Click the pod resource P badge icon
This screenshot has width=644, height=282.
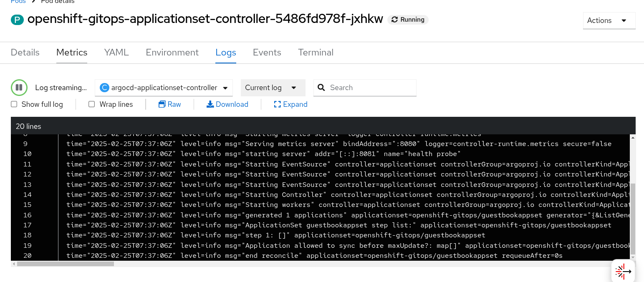(x=17, y=20)
